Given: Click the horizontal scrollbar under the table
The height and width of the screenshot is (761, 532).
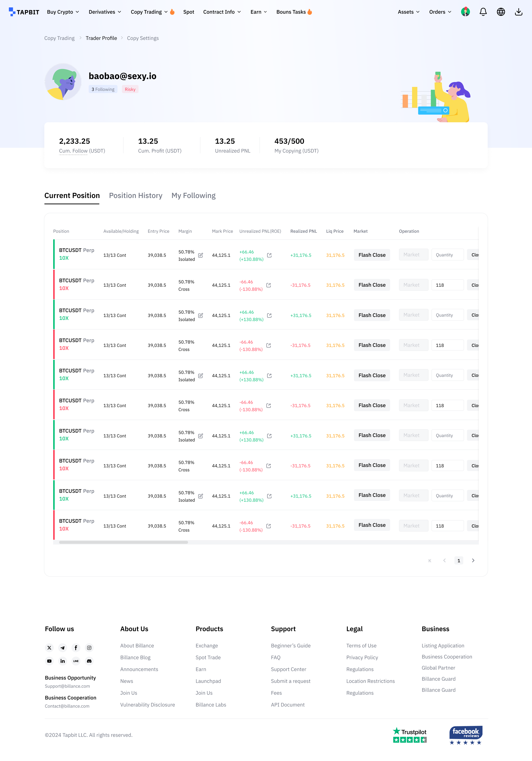Looking at the screenshot, I should 123,542.
